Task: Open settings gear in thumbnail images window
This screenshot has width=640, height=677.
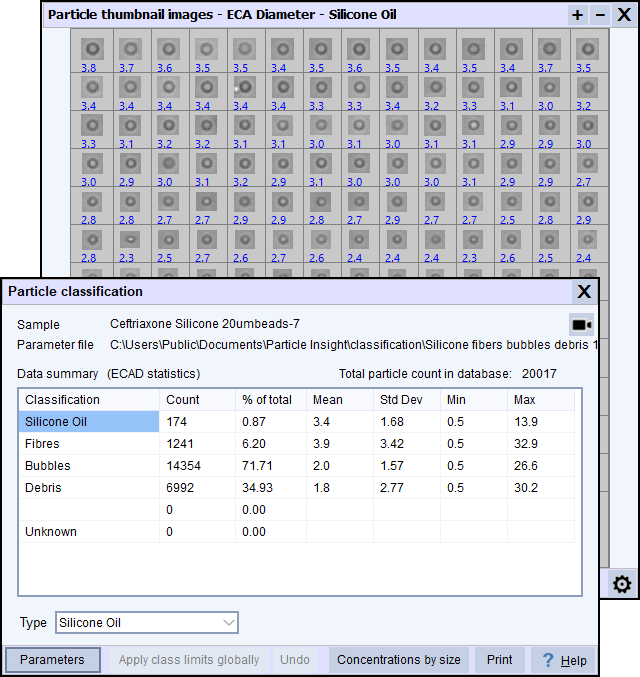Action: (x=622, y=584)
